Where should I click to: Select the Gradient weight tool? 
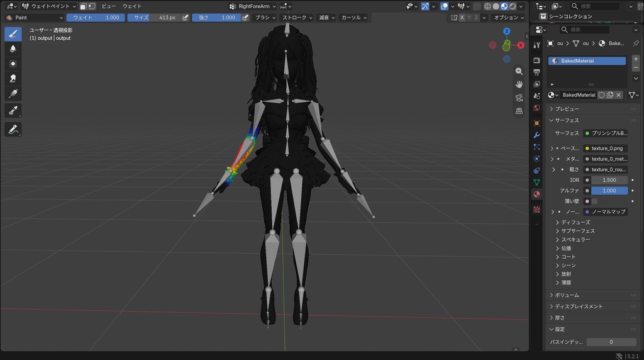13,94
